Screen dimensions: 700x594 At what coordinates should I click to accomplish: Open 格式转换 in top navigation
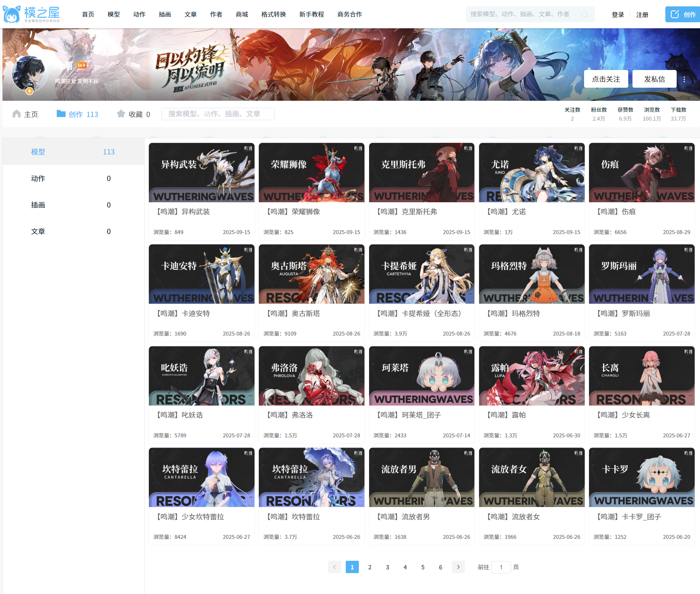click(x=273, y=14)
